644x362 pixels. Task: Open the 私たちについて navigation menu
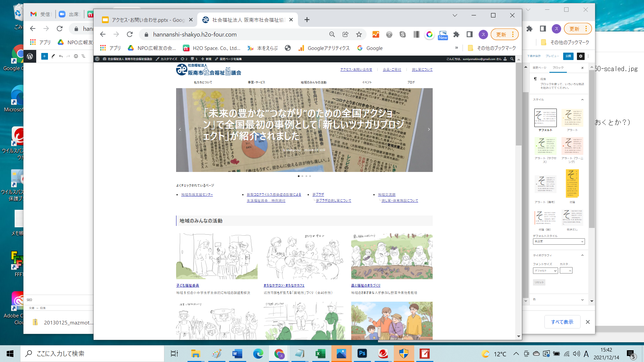203,82
